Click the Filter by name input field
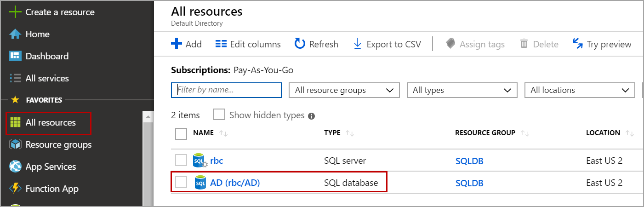This screenshot has height=207, width=644. 226,90
